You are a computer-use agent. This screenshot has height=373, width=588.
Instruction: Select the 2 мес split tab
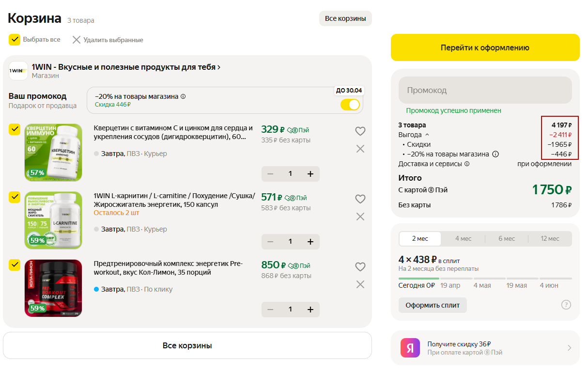(x=420, y=238)
